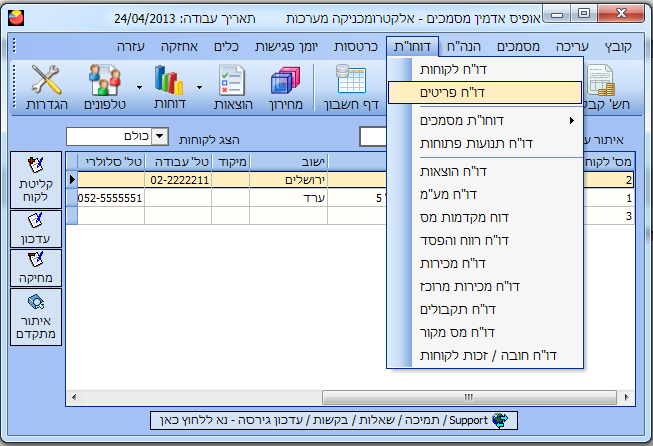Screen dimensions: 653x446
Task: Select customer number 3 cell
Action: 609,216
